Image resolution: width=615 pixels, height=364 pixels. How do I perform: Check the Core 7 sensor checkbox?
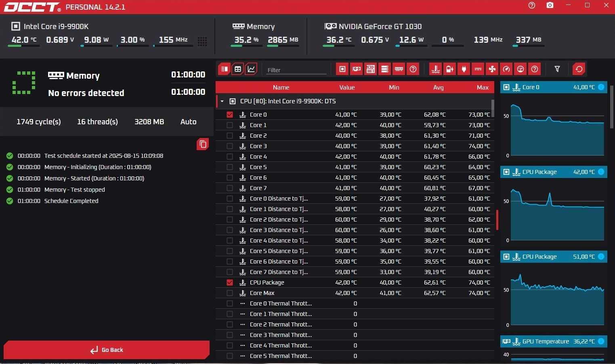point(230,188)
